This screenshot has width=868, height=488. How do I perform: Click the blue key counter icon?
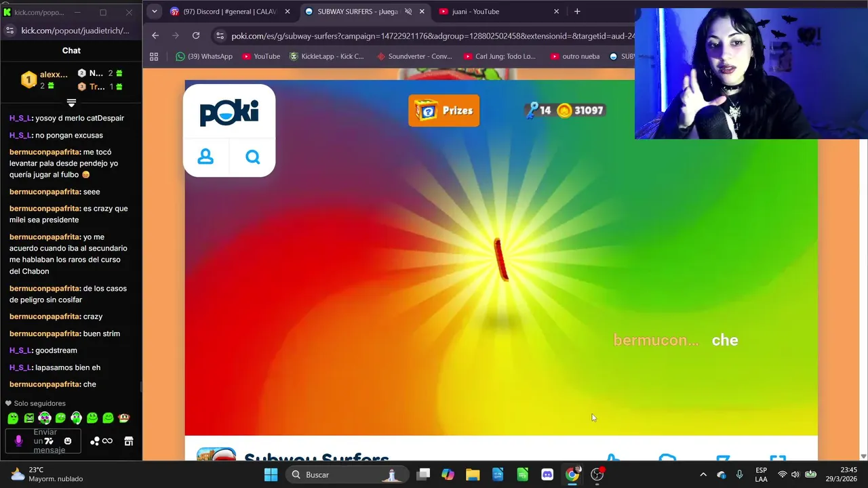point(534,110)
